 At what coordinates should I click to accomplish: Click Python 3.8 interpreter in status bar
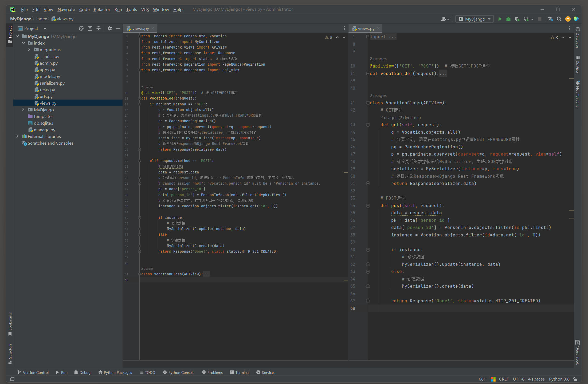coord(559,379)
